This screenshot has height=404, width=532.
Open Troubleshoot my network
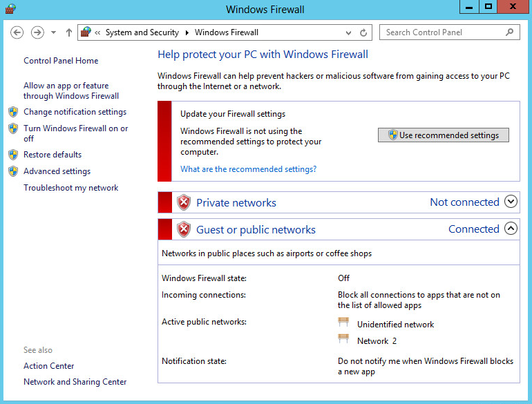click(71, 188)
